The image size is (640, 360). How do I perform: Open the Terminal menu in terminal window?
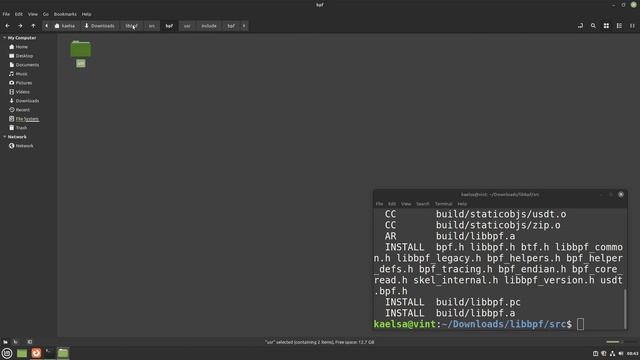click(443, 204)
